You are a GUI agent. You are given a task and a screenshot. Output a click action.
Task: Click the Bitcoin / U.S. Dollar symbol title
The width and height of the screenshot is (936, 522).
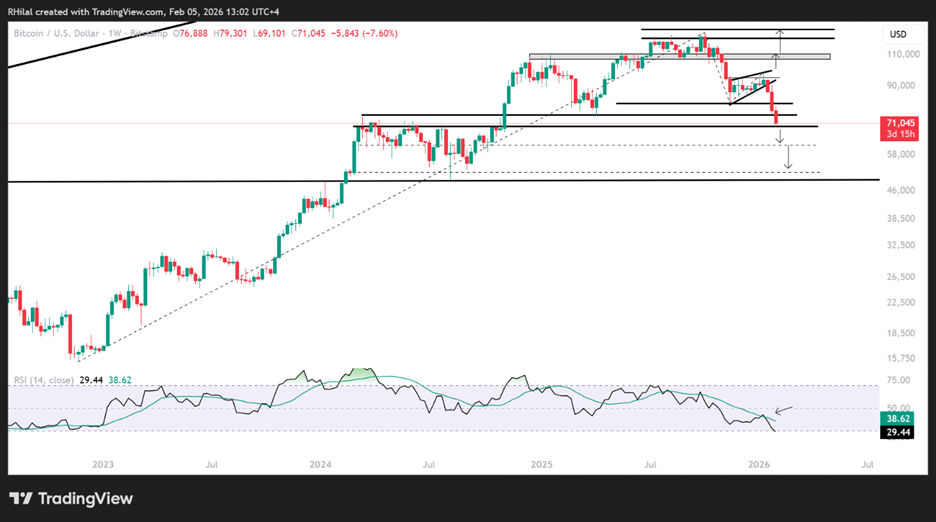coord(56,33)
